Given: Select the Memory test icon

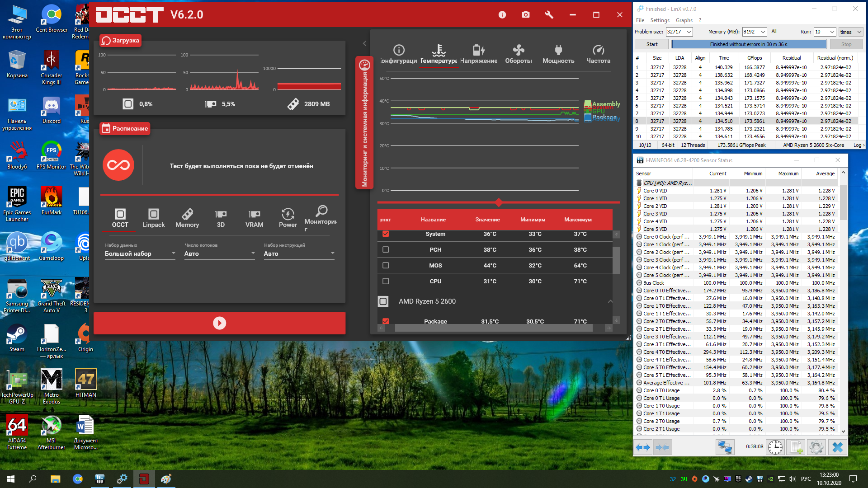Looking at the screenshot, I should (x=187, y=218).
